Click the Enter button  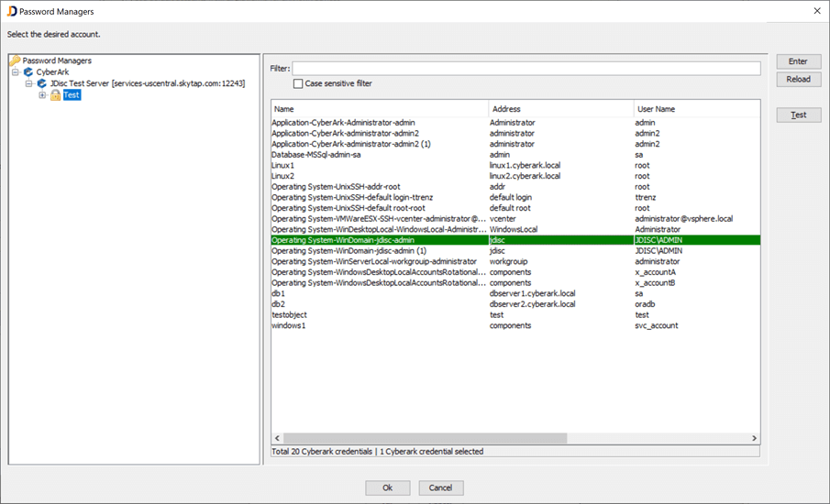(798, 61)
